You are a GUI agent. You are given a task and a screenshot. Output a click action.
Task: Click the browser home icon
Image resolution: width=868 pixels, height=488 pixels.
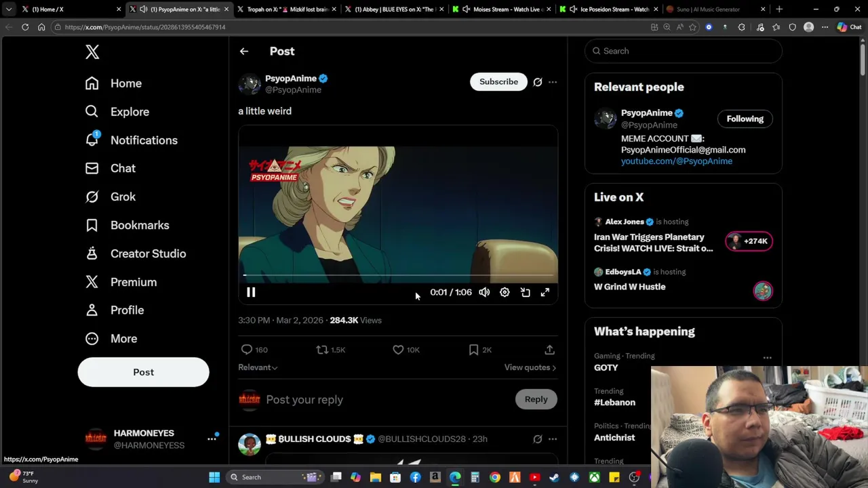[41, 27]
